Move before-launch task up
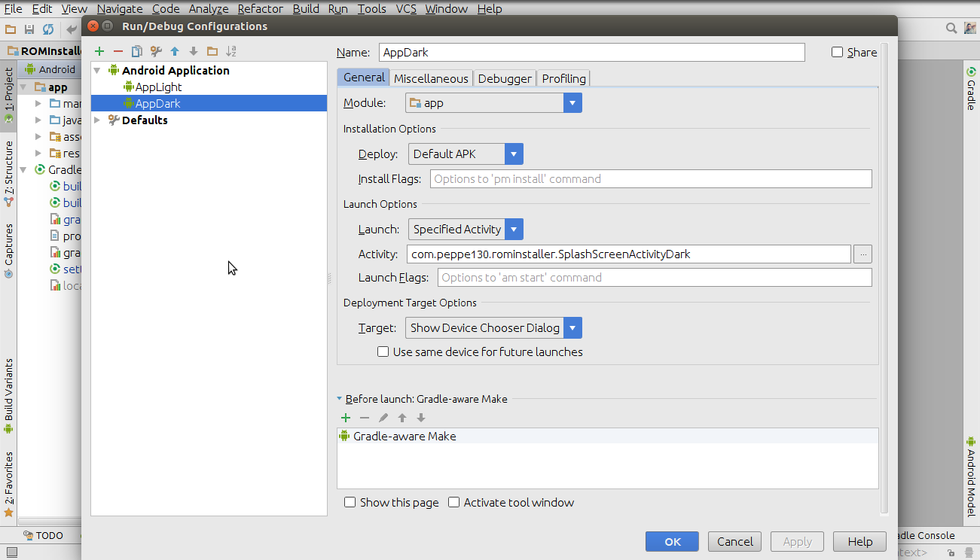 402,418
